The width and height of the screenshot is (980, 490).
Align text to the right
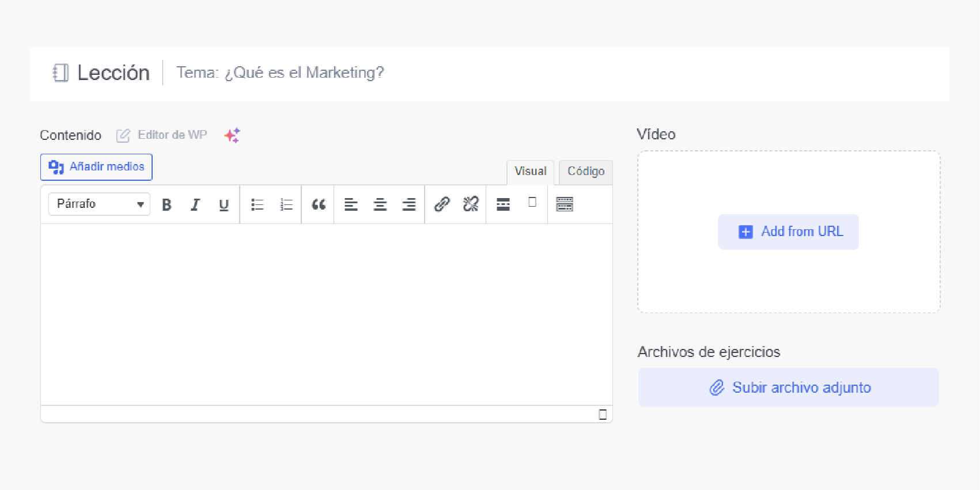pyautogui.click(x=408, y=204)
